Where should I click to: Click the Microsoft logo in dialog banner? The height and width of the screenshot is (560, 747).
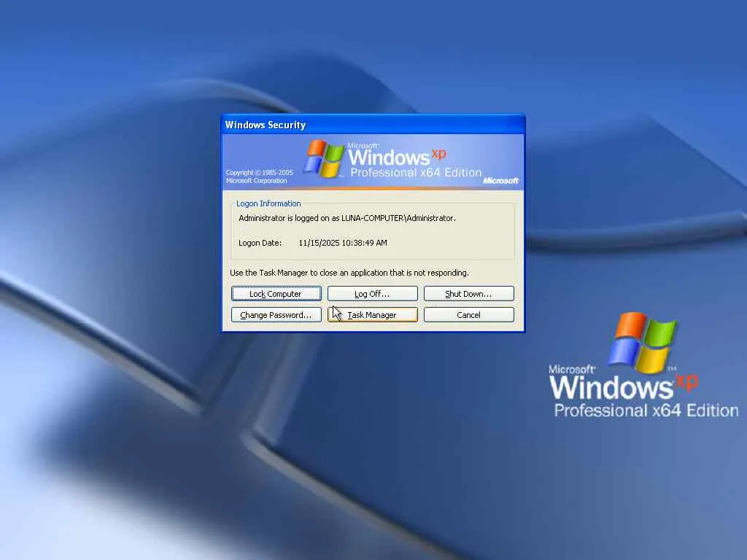click(500, 181)
